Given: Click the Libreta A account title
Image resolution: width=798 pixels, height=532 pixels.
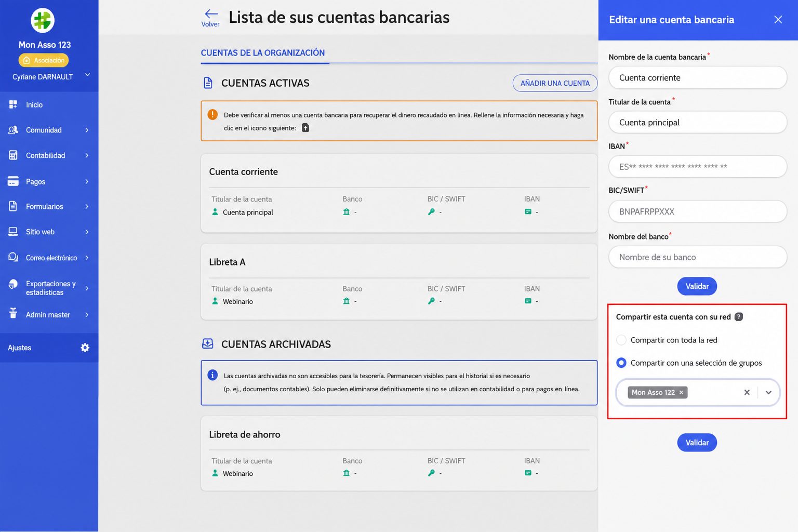Looking at the screenshot, I should 227,262.
